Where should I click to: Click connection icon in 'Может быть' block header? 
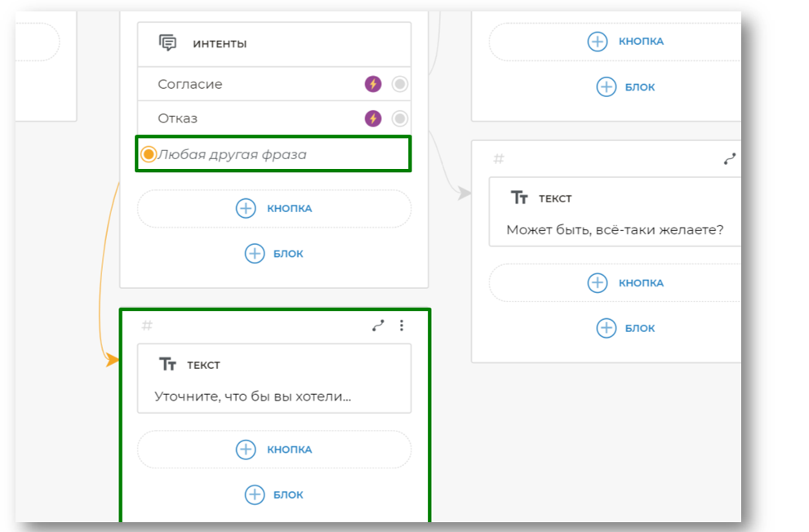tap(730, 160)
